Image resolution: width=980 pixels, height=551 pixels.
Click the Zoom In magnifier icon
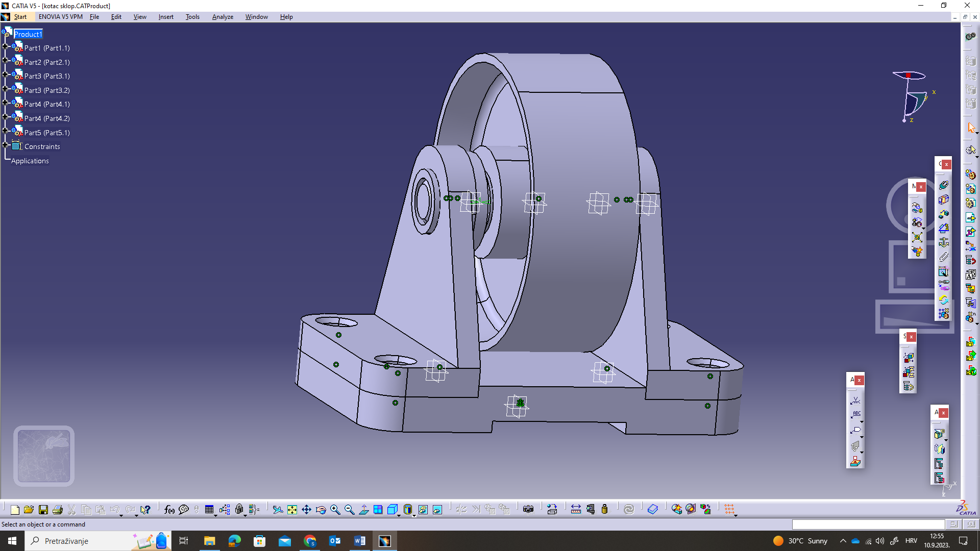335,509
